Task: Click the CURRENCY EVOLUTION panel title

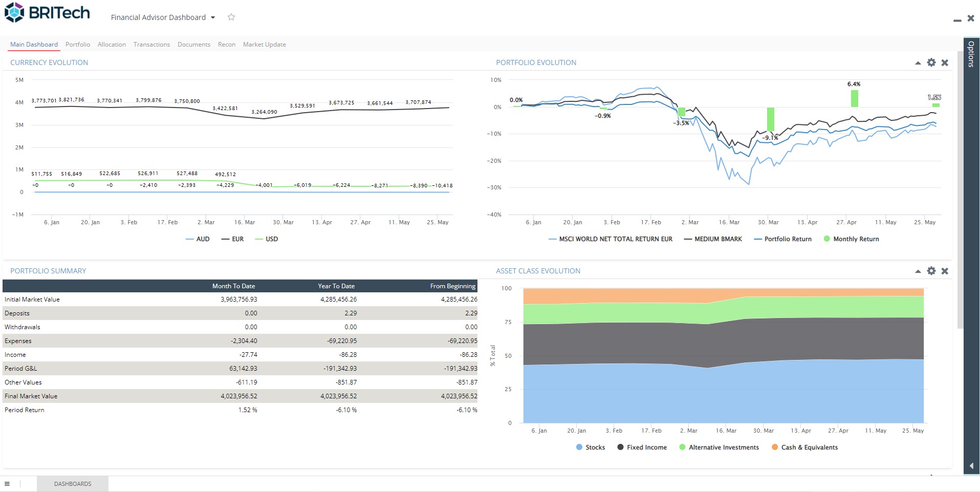Action: tap(49, 62)
